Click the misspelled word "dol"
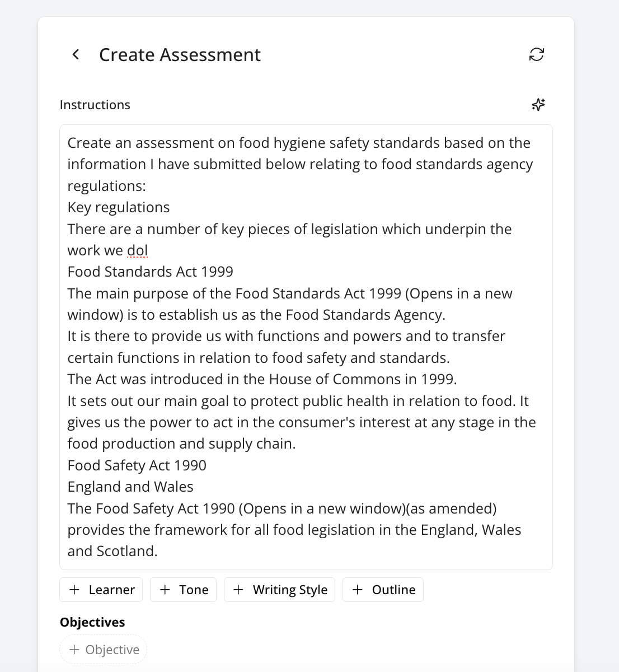This screenshot has width=619, height=672. point(137,250)
